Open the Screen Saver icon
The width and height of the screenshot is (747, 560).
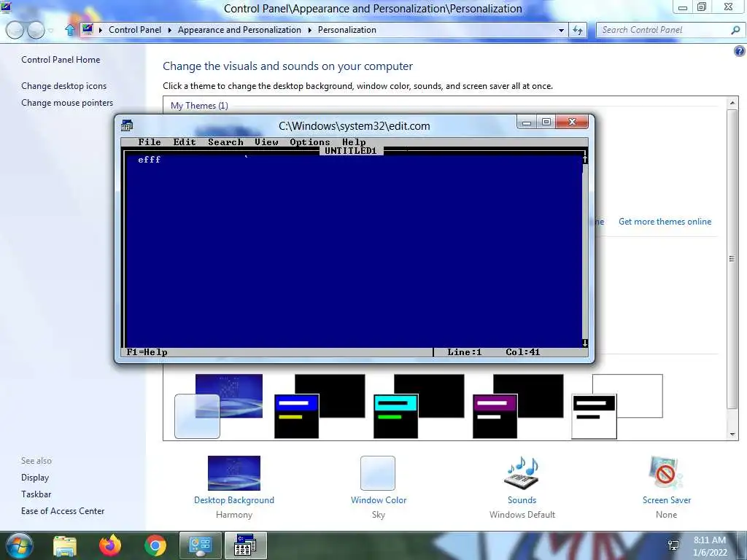click(665, 472)
